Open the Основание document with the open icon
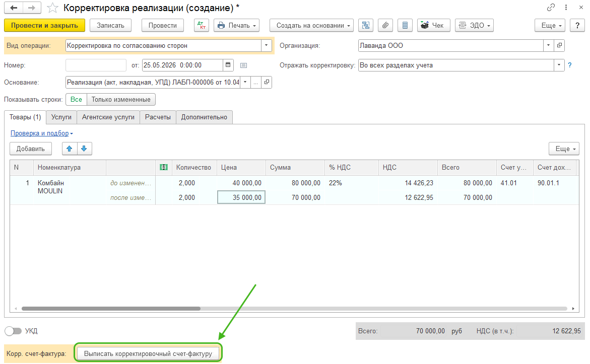The width and height of the screenshot is (590, 364). click(267, 82)
